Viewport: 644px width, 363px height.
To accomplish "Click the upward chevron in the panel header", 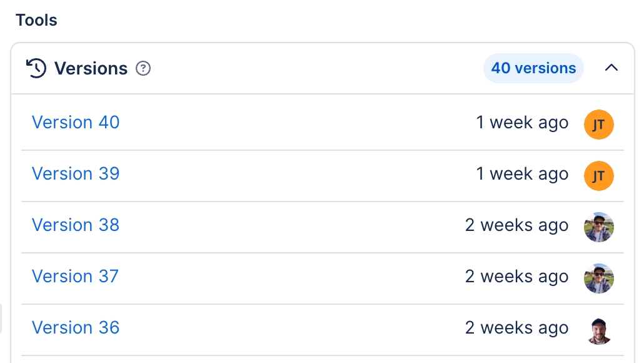I will [611, 68].
